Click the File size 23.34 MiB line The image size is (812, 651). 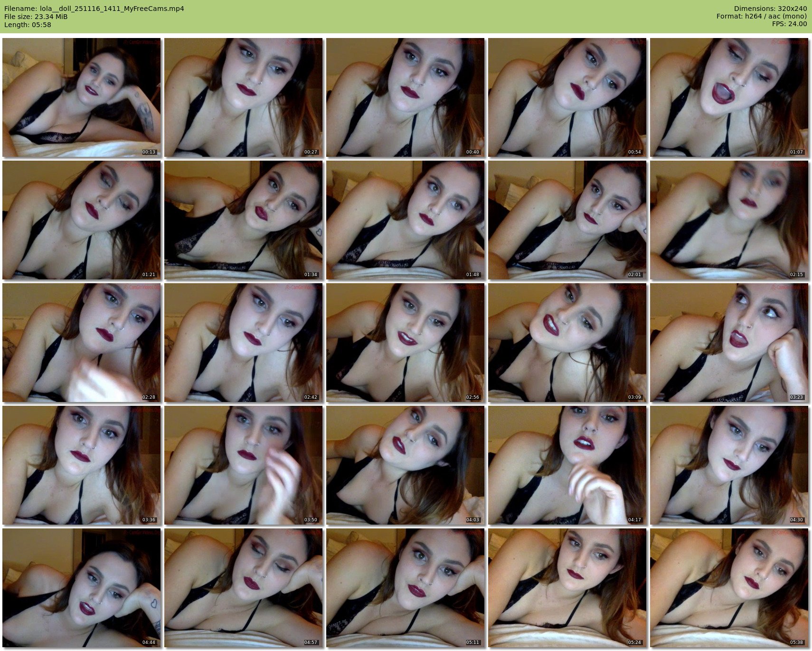[x=36, y=17]
